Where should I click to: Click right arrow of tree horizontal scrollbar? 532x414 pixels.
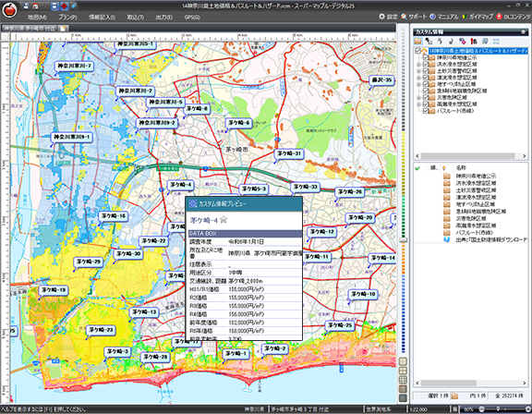[525, 156]
